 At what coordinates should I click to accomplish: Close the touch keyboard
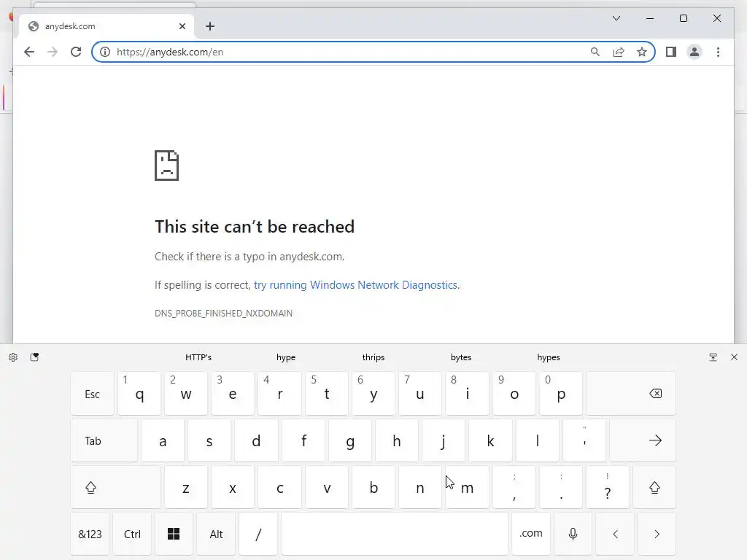pyautogui.click(x=734, y=357)
